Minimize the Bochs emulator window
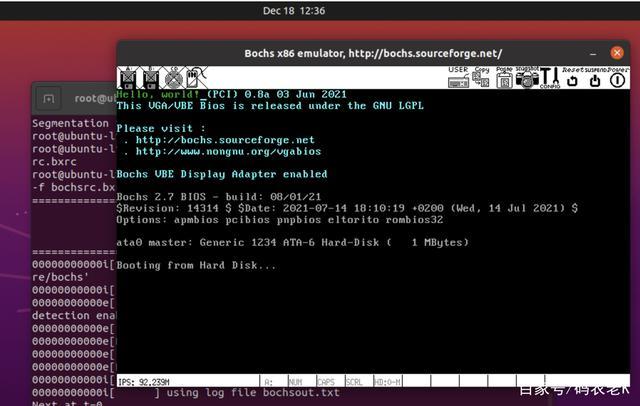This screenshot has height=406, width=640. pos(593,53)
